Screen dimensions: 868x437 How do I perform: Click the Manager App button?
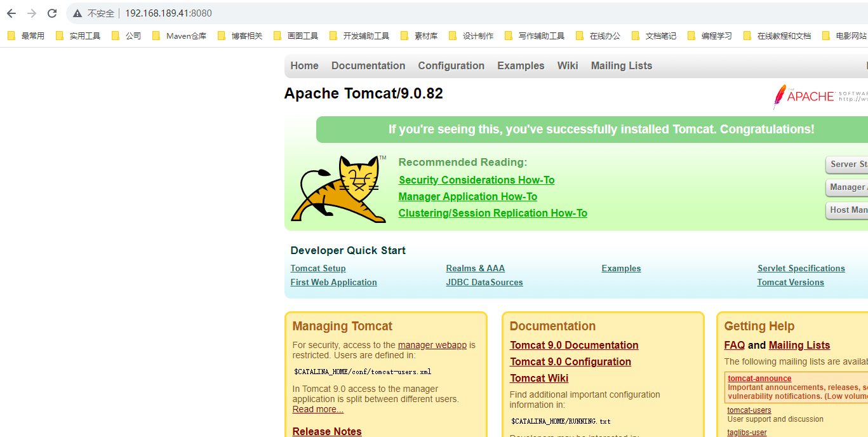point(847,187)
